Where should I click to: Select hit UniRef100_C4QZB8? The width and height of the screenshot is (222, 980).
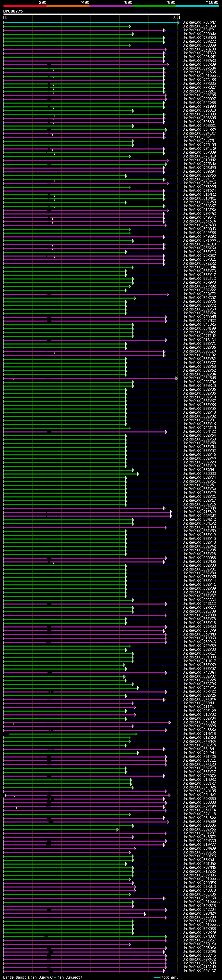click(199, 49)
